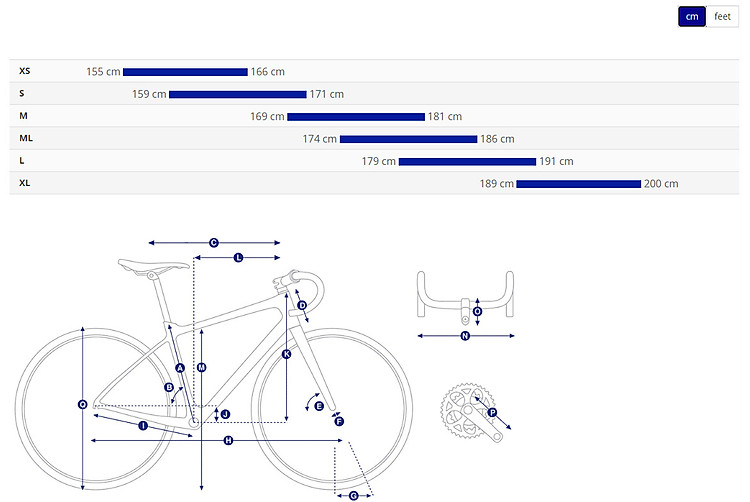Click the L reach marker icon
Screen dimensions: 750x502
[x=238, y=258]
